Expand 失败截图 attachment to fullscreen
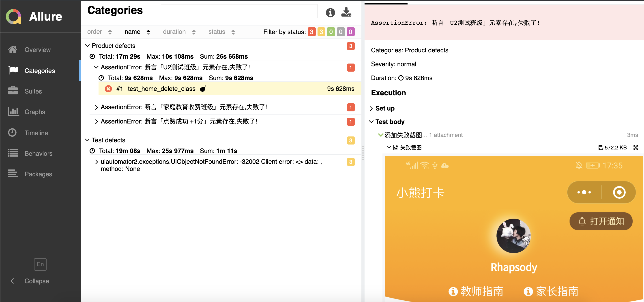The width and height of the screenshot is (644, 302). tap(635, 148)
